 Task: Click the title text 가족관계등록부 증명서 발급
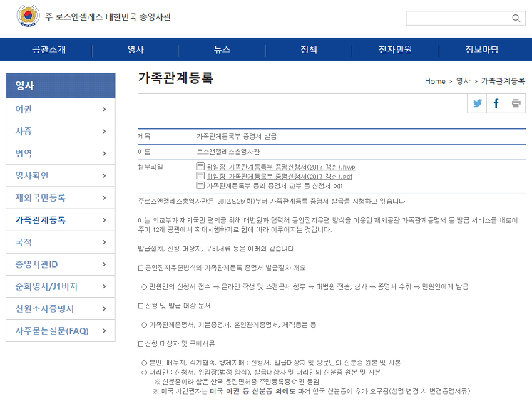(237, 136)
